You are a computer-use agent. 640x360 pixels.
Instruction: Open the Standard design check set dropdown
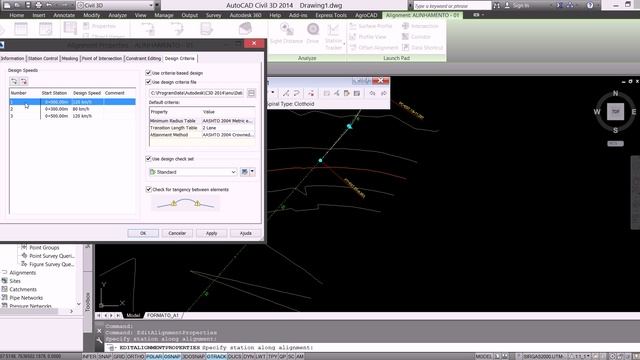click(233, 172)
